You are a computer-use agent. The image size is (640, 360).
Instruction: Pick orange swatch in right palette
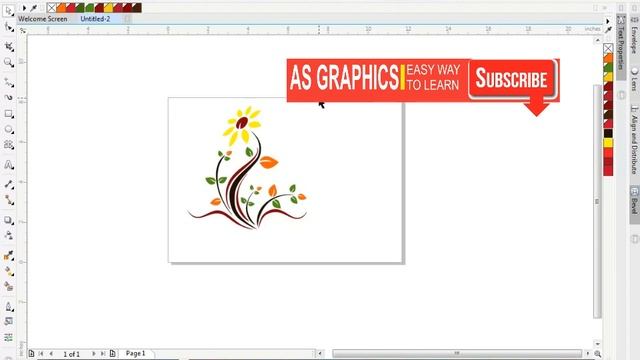(608, 58)
